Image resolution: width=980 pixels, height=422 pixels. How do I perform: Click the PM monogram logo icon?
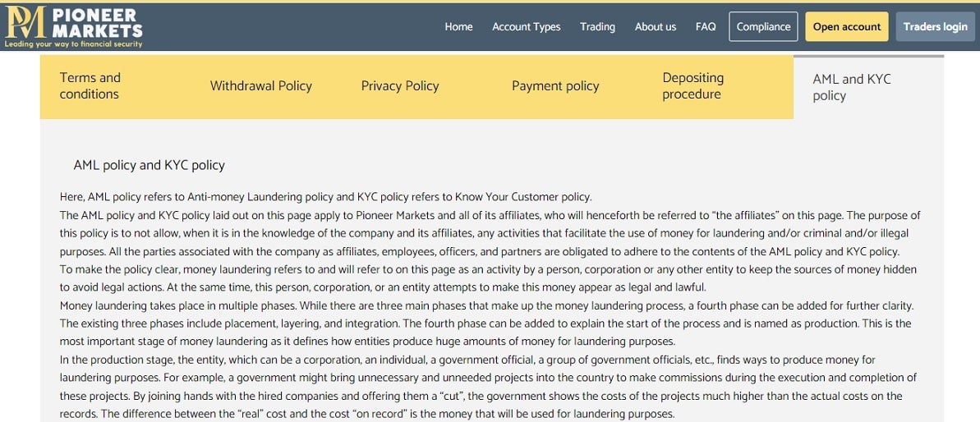[x=25, y=22]
